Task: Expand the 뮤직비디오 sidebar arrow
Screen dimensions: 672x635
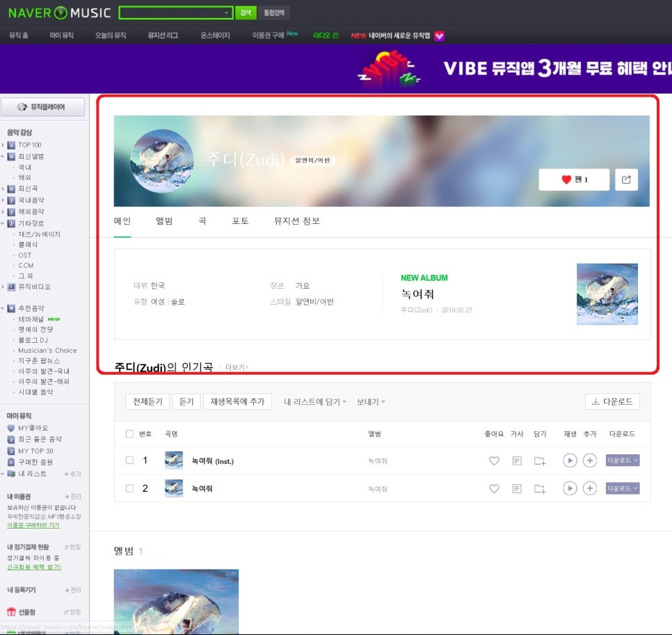Action: pyautogui.click(x=3, y=287)
